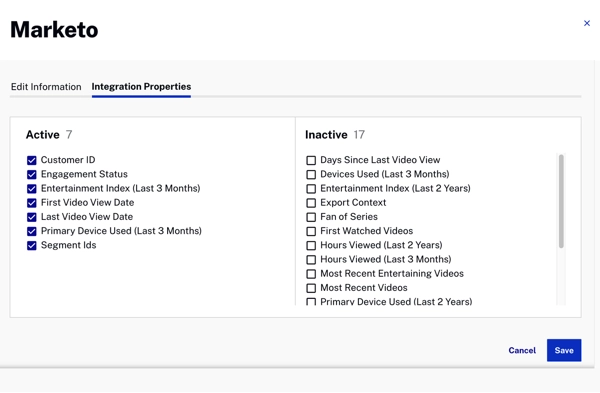Select the Integration Properties tab
This screenshot has height=393, width=600.
[x=141, y=87]
